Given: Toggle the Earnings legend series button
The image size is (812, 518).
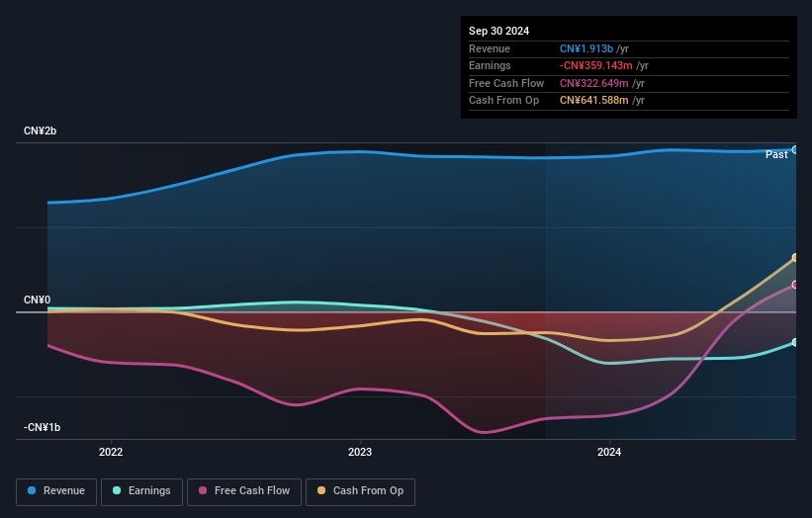Looking at the screenshot, I should click(x=141, y=491).
